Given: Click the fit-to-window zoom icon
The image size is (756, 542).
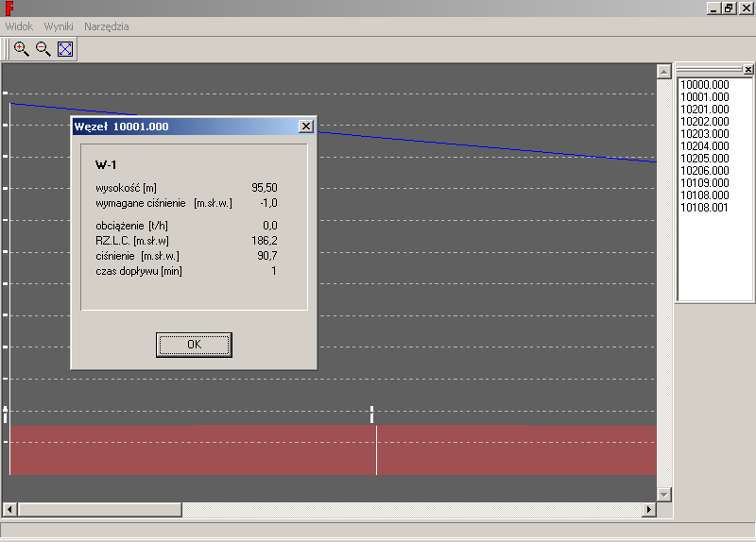Looking at the screenshot, I should (x=65, y=49).
